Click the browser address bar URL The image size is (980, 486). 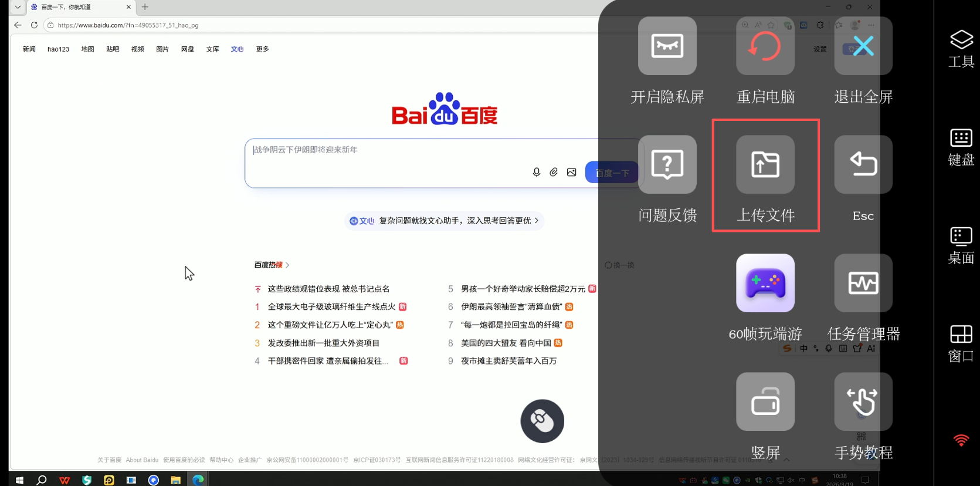[x=128, y=25]
